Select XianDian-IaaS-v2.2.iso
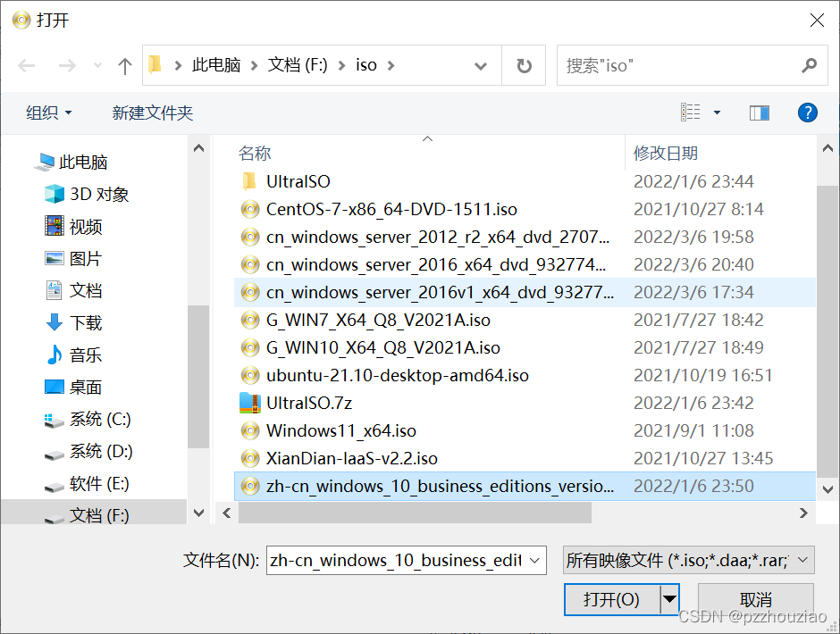The width and height of the screenshot is (840, 634). (x=525, y=459)
